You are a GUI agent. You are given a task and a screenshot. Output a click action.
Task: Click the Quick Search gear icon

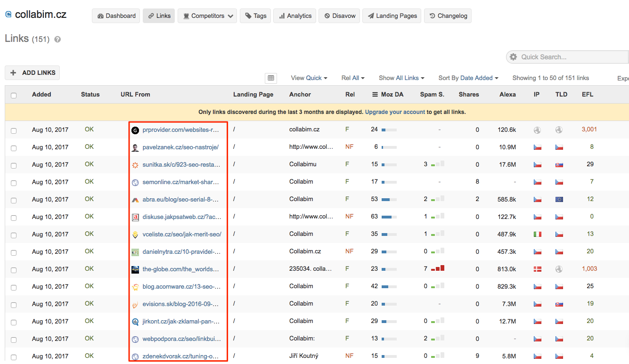[x=513, y=57]
